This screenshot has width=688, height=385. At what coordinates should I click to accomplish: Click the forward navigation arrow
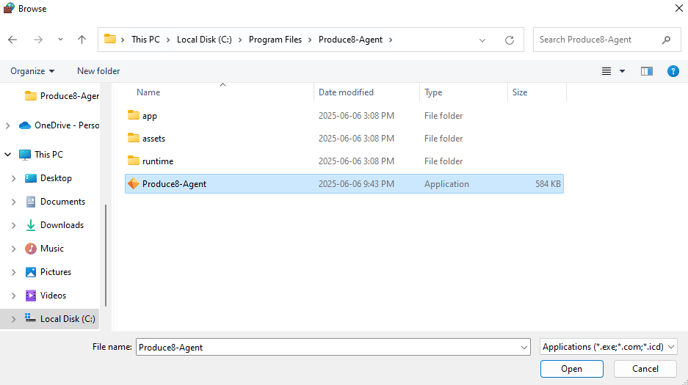tap(38, 40)
